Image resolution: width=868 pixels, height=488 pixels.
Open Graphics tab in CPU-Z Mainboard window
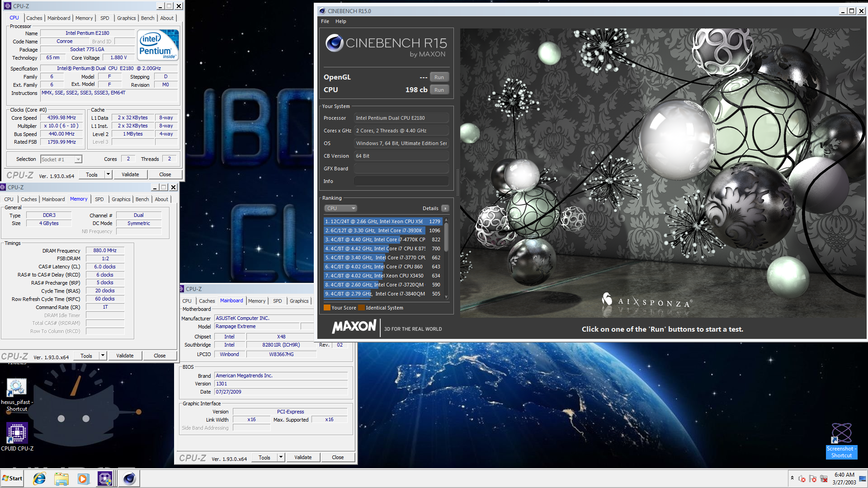[x=299, y=301]
